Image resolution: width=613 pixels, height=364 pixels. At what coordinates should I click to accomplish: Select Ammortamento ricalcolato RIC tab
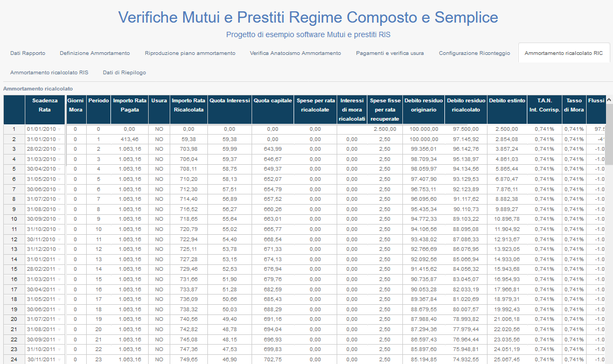pos(564,53)
